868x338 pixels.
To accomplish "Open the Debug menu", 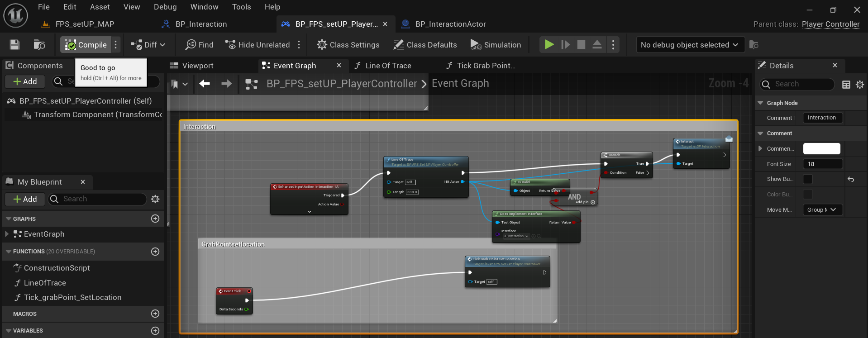I will pyautogui.click(x=165, y=7).
